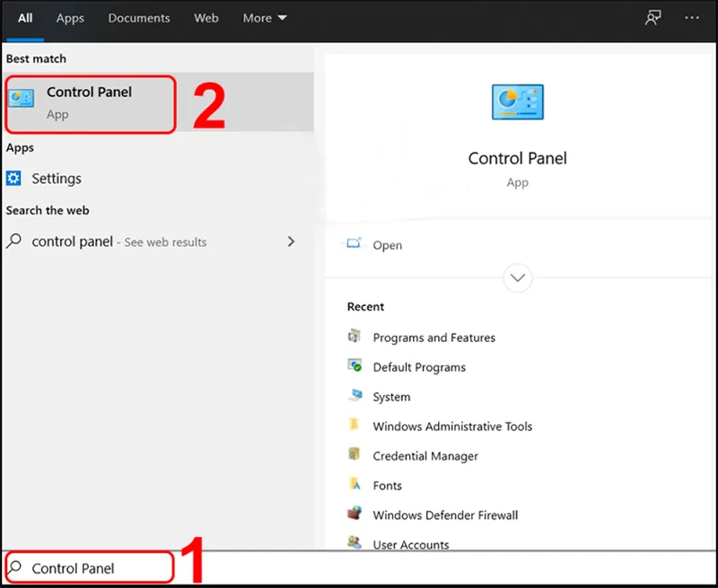Open the three-dot options menu
The image size is (718, 588).
[x=691, y=18]
